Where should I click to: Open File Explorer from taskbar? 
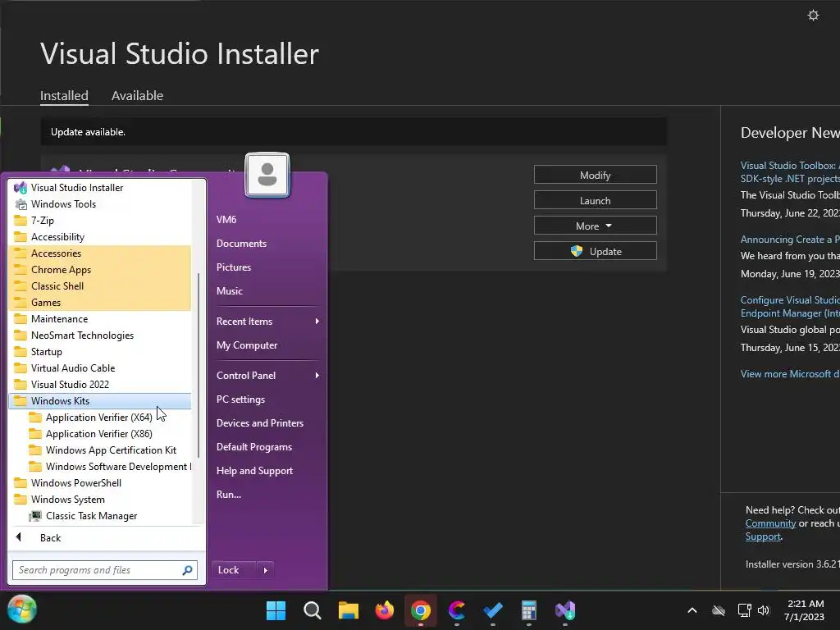tap(348, 610)
